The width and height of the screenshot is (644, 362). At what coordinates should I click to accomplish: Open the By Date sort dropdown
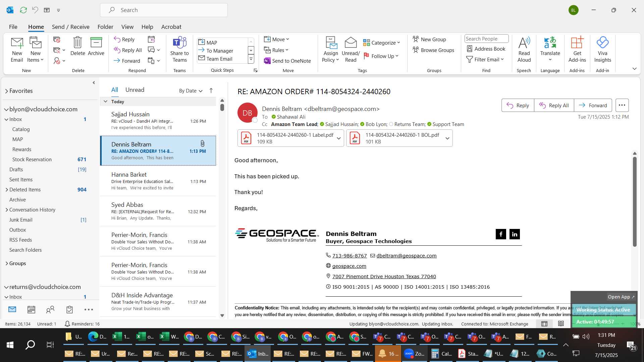click(x=191, y=90)
